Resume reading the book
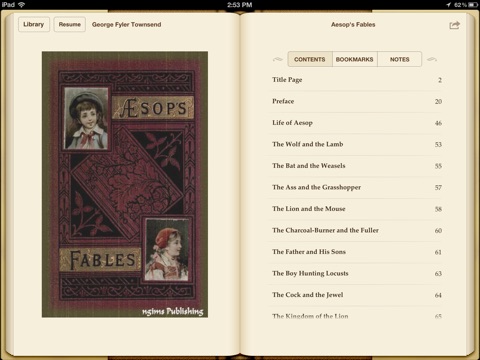Viewport: 480px width, 360px height. tap(70, 24)
